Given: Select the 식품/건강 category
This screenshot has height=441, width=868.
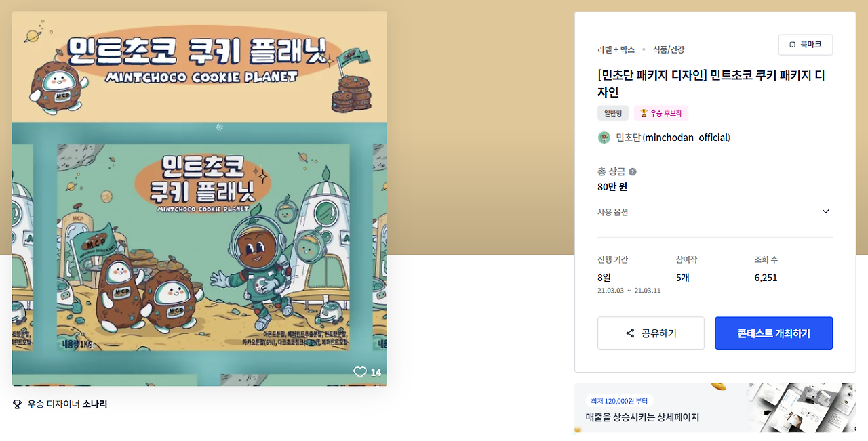Looking at the screenshot, I should (669, 49).
